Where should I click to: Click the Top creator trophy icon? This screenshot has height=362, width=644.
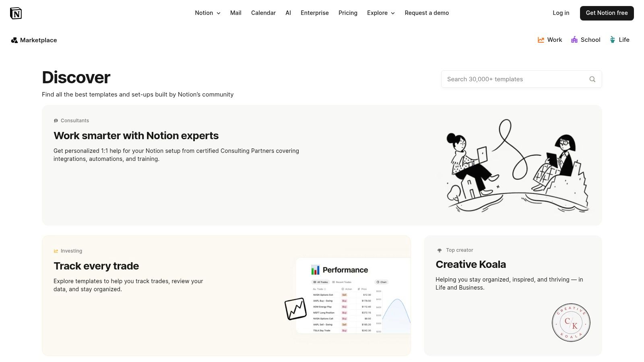point(439,250)
